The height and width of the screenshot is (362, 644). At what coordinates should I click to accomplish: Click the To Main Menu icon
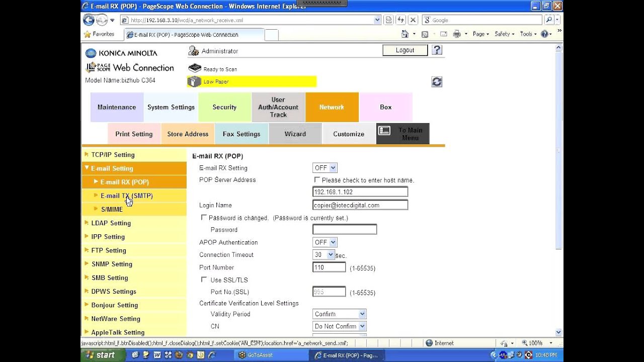point(384,131)
